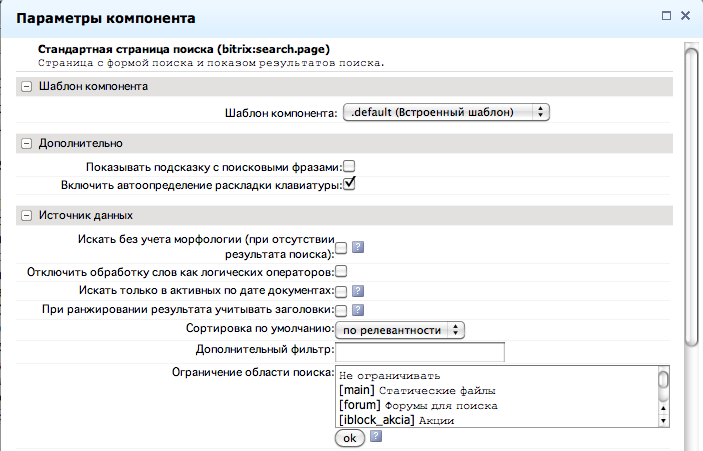Collapse the Дополнительно section

[26, 143]
